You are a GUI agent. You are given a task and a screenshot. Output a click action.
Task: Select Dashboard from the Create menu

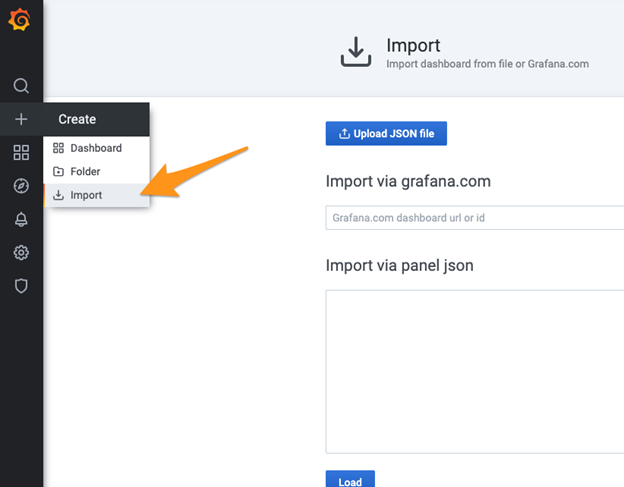[x=95, y=148]
